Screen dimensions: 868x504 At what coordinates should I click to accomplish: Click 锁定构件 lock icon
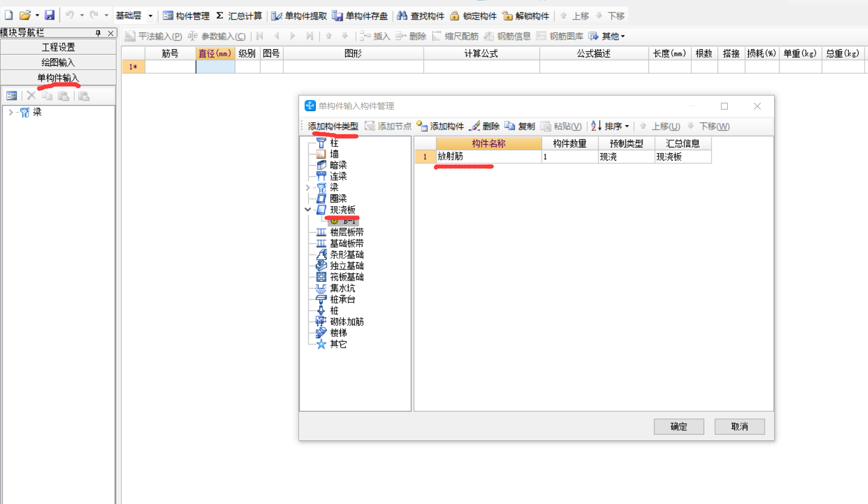click(473, 16)
